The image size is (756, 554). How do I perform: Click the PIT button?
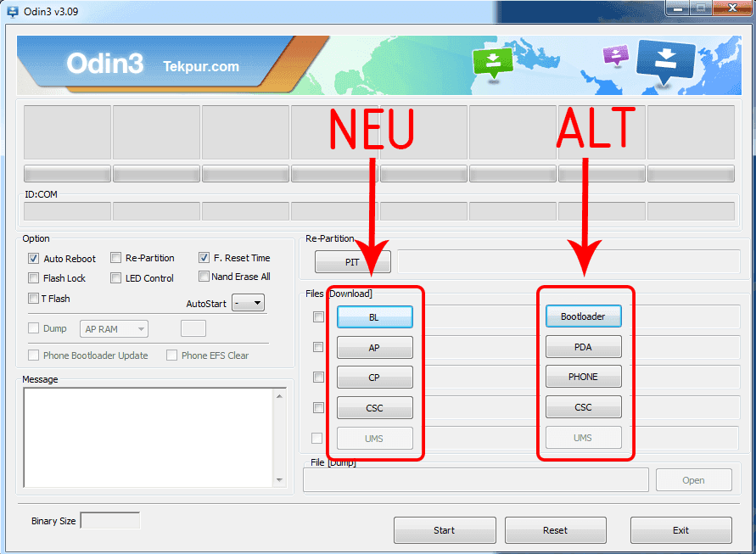click(x=352, y=262)
